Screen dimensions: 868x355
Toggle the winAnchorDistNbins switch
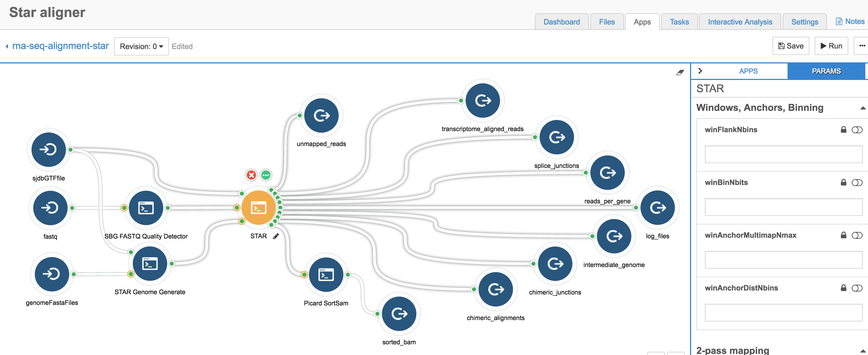[x=857, y=288]
